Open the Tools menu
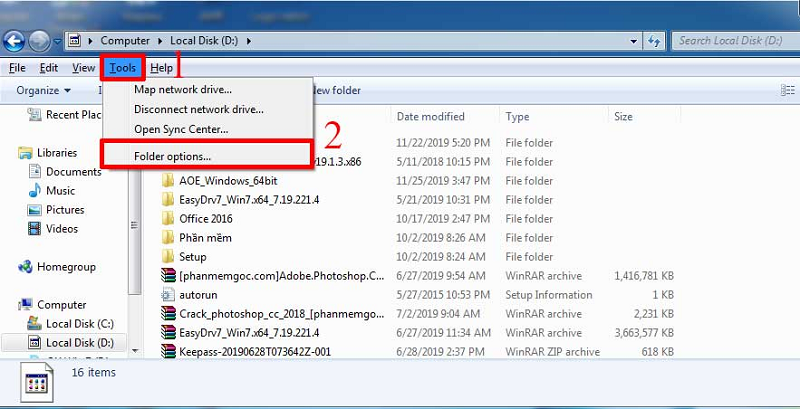This screenshot has height=409, width=800. pyautogui.click(x=123, y=68)
